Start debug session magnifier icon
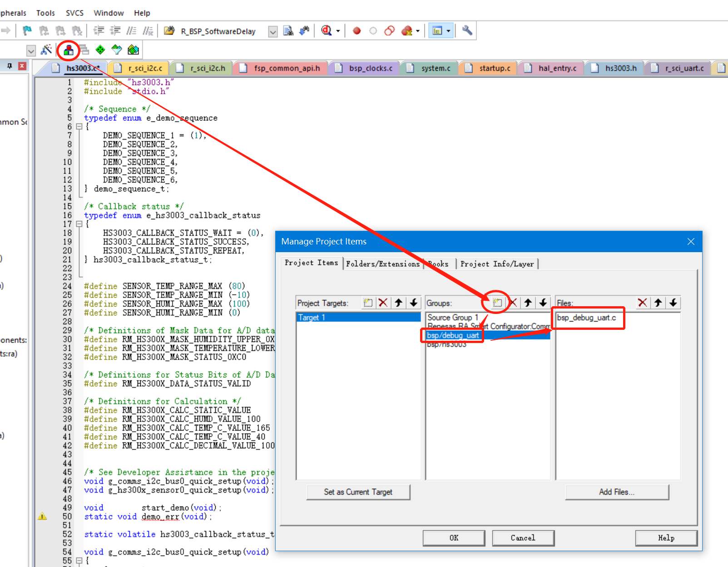 [x=326, y=30]
